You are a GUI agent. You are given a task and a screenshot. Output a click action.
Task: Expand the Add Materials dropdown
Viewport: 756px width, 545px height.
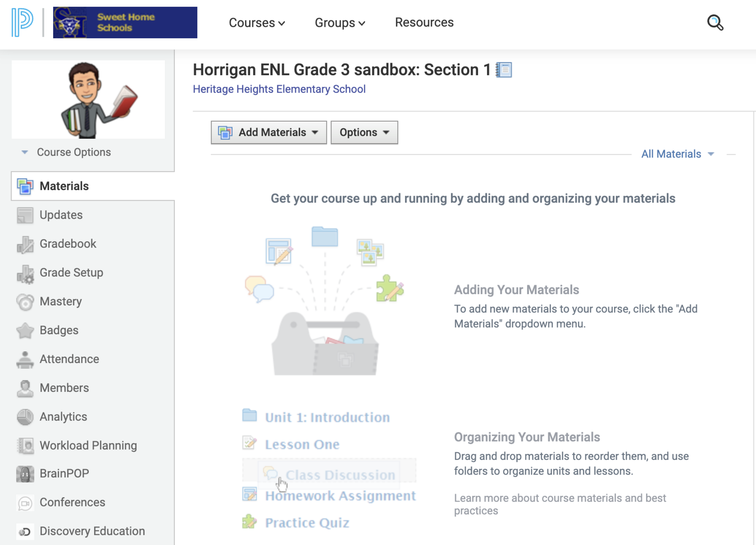coord(269,132)
